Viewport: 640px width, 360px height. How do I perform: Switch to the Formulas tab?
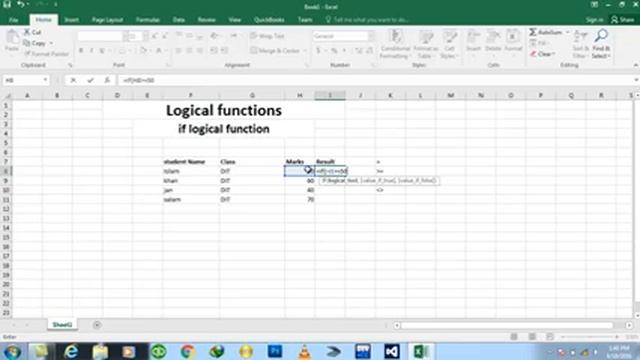point(148,20)
